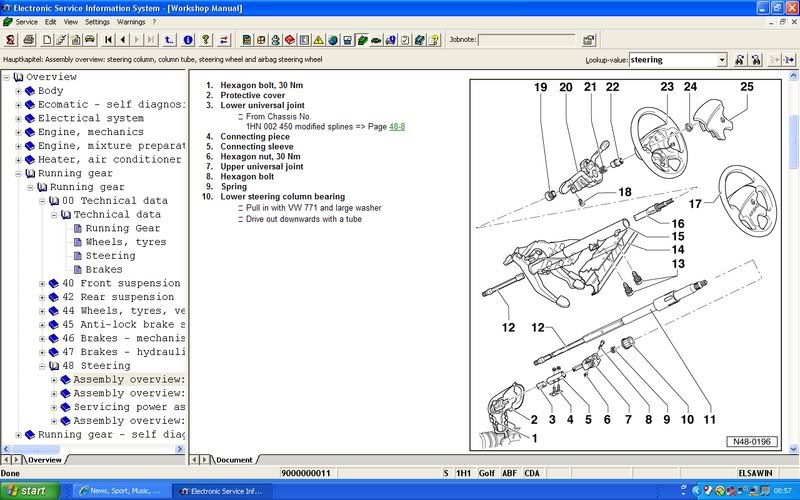Click the active green workshop manual book icon
The image size is (800, 500).
click(x=362, y=40)
